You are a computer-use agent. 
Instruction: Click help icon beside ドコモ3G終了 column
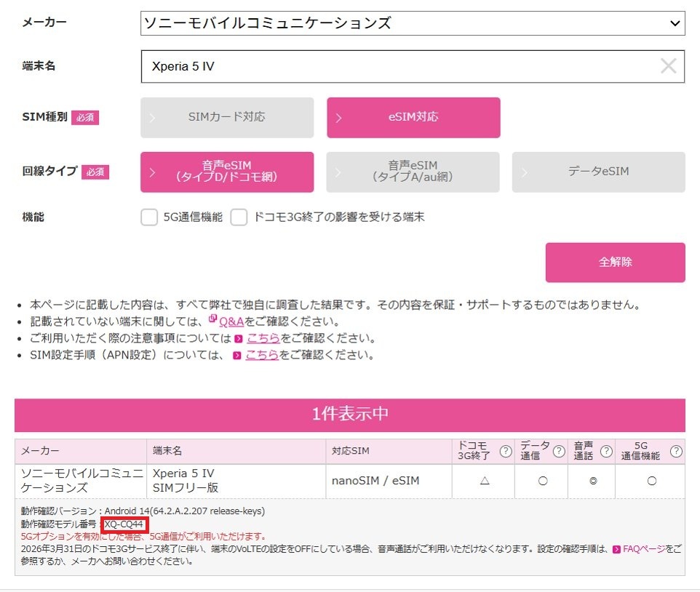click(x=505, y=451)
